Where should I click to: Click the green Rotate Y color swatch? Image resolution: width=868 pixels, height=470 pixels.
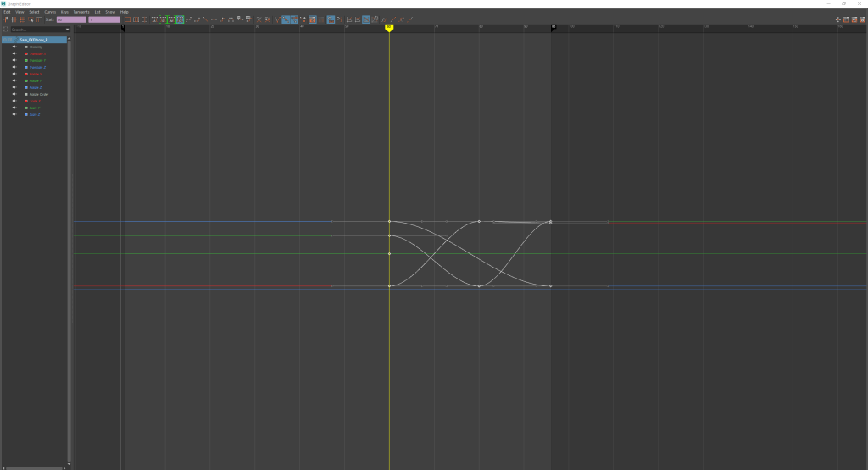click(26, 80)
